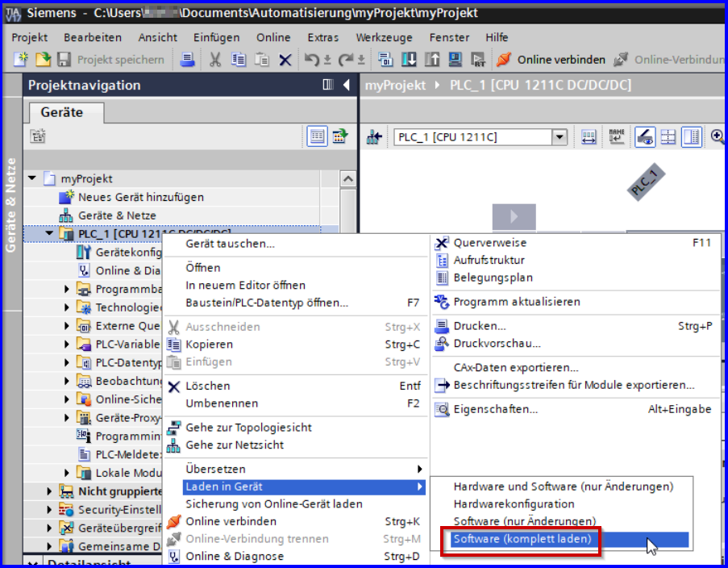This screenshot has width=728, height=568.
Task: Toggle the column view icon in device toolbar
Action: tap(692, 136)
